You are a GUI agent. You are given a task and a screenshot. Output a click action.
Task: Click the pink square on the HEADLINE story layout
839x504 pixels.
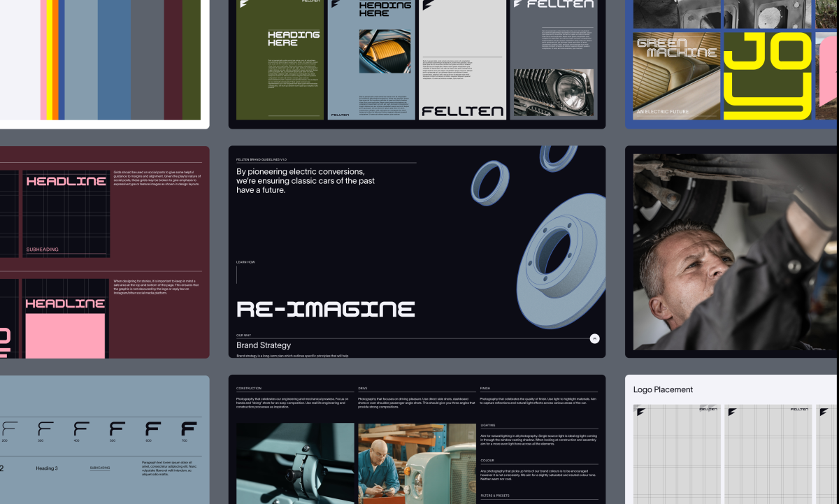click(x=65, y=334)
